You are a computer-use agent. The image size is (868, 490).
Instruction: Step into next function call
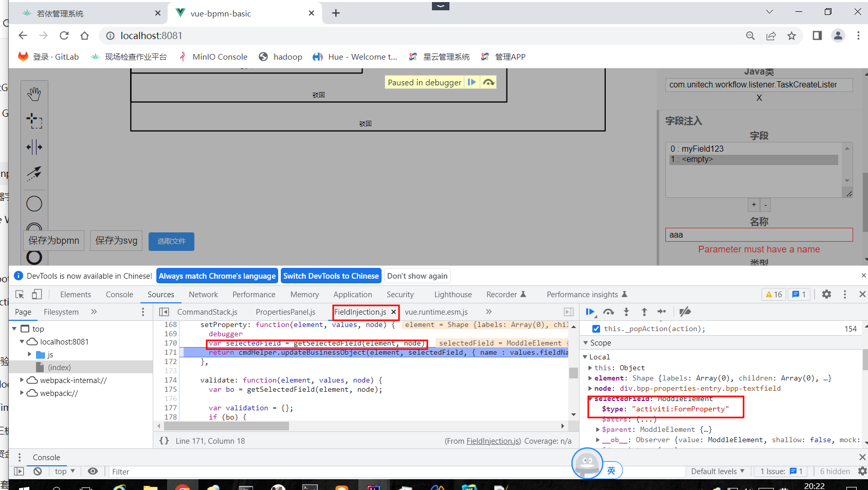tap(626, 312)
